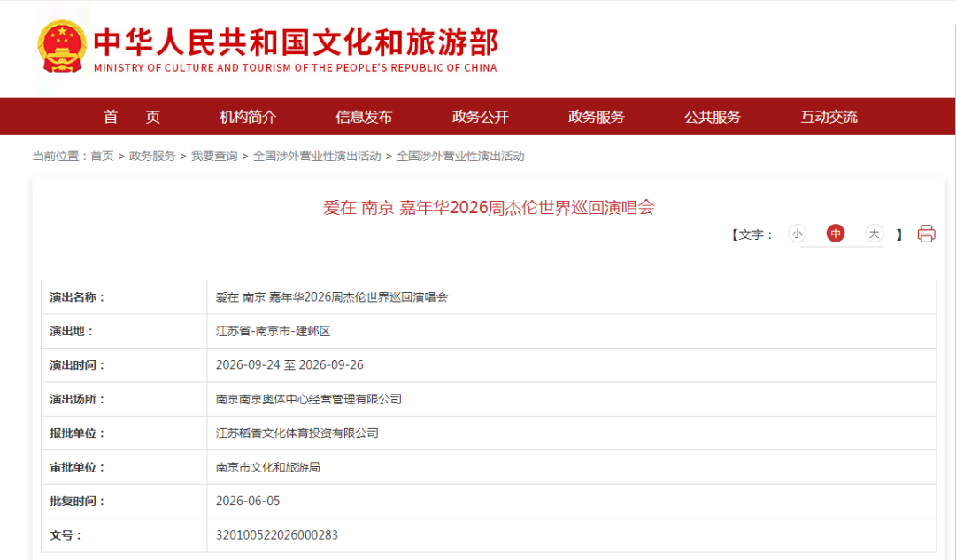Click venue 南京南京奥体中心经营管理有限公司
Image resolution: width=956 pixels, height=560 pixels.
coord(309,399)
